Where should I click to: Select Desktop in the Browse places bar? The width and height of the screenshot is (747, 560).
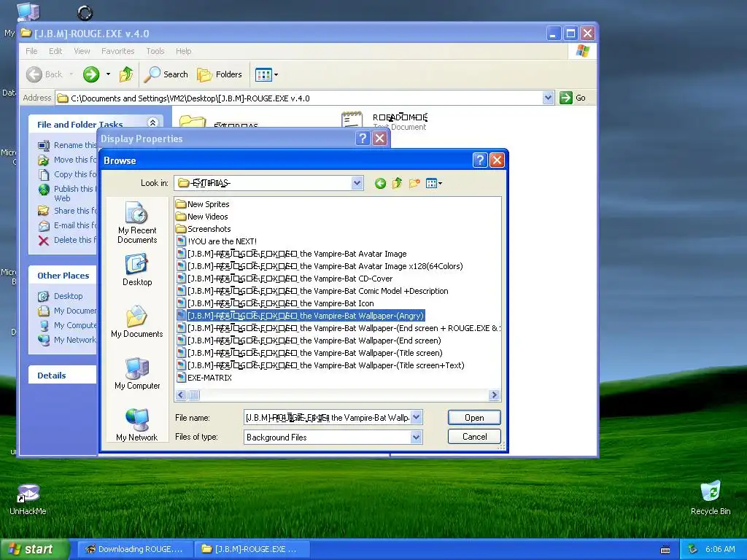(x=136, y=270)
